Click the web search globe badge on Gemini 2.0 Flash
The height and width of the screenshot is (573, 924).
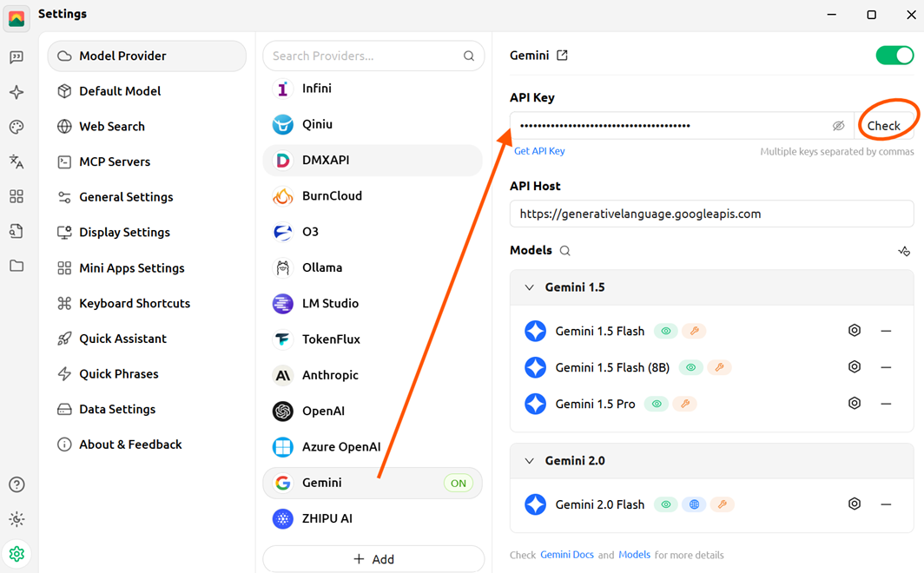coord(694,504)
